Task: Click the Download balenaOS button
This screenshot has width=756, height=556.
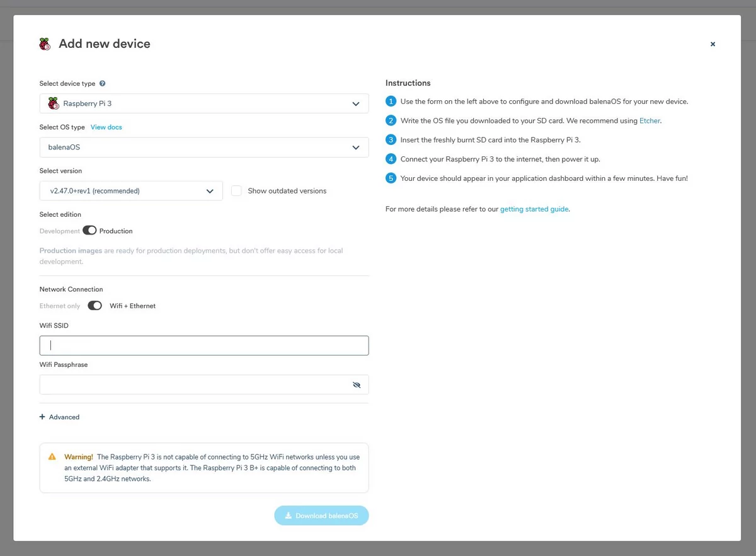Action: point(321,516)
